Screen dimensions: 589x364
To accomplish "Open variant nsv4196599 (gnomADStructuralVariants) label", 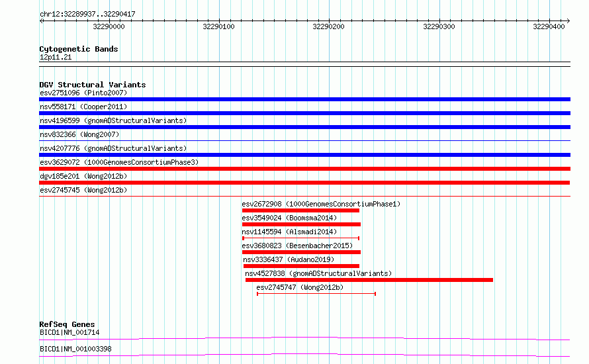I will click(x=113, y=120).
